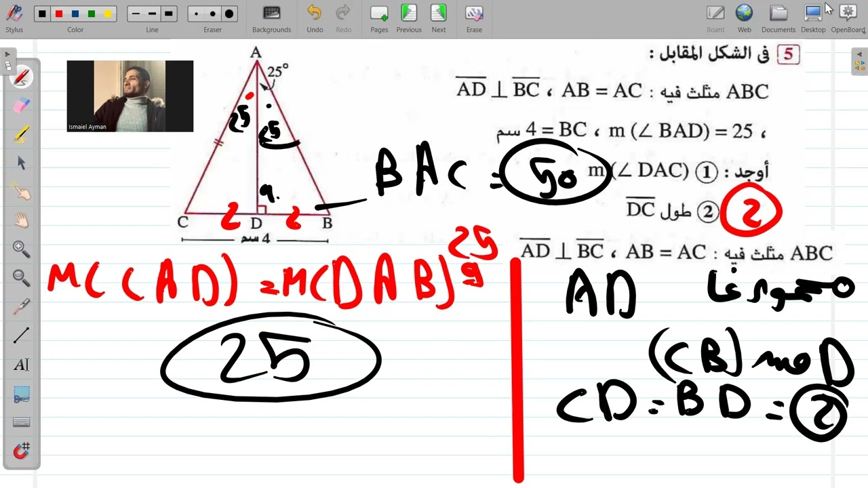868x488 pixels.
Task: Add a new page with Pages
Action: 379,18
